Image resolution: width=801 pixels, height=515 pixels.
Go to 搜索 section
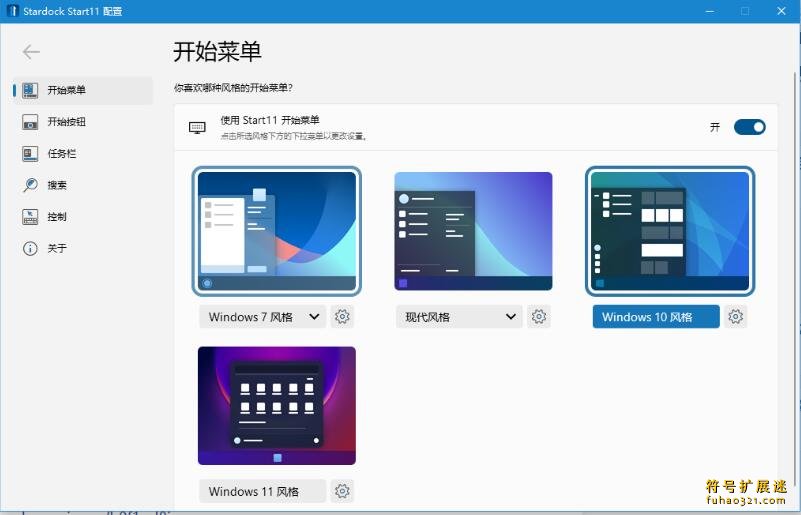[x=83, y=185]
